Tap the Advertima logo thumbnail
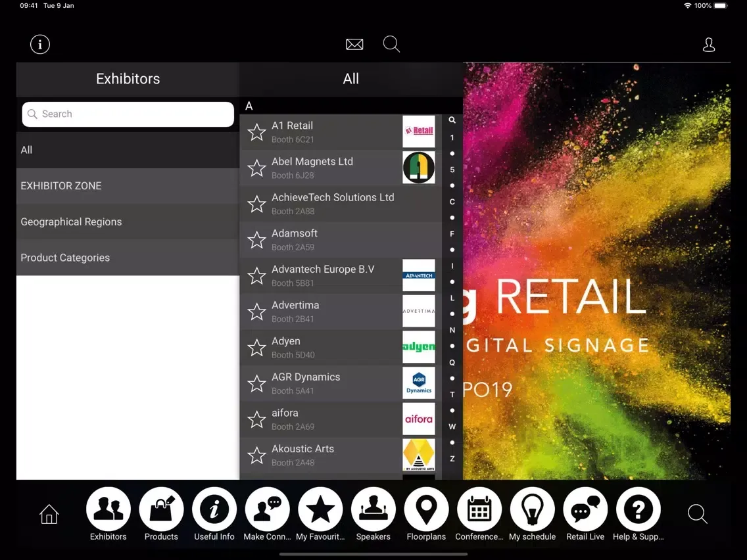The height and width of the screenshot is (560, 747). (x=419, y=312)
